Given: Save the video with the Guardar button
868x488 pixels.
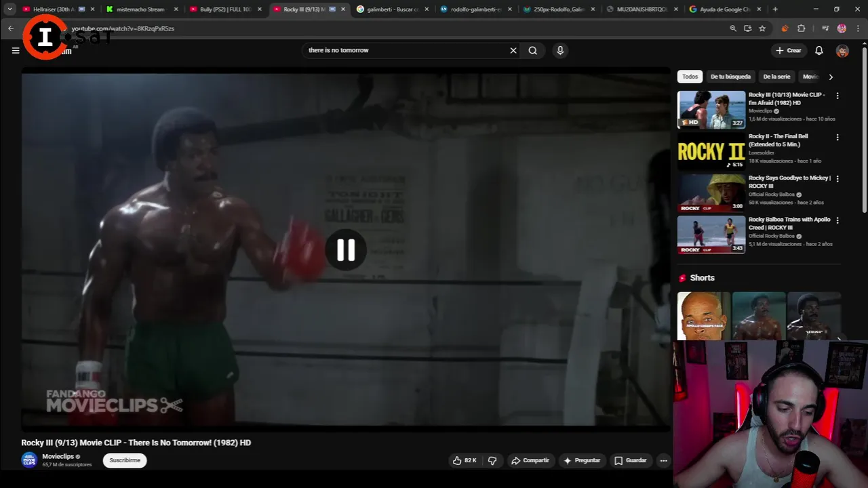Looking at the screenshot, I should point(631,460).
